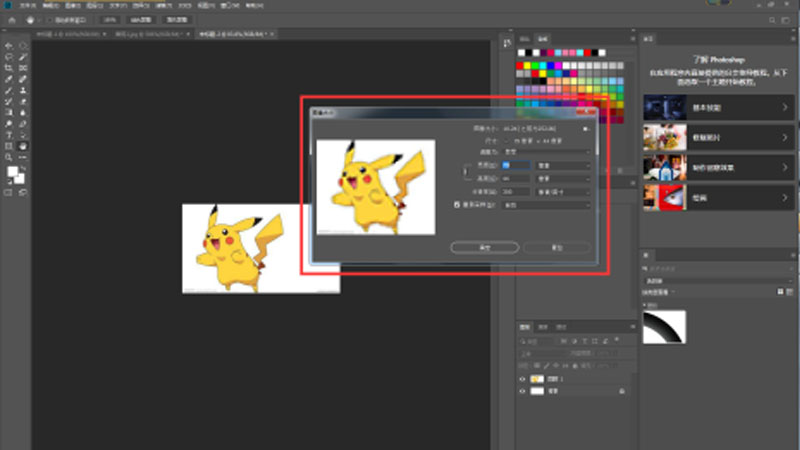Viewport: 800px width, 450px height.
Task: Click the Fit Screen button
Action: coord(141,20)
